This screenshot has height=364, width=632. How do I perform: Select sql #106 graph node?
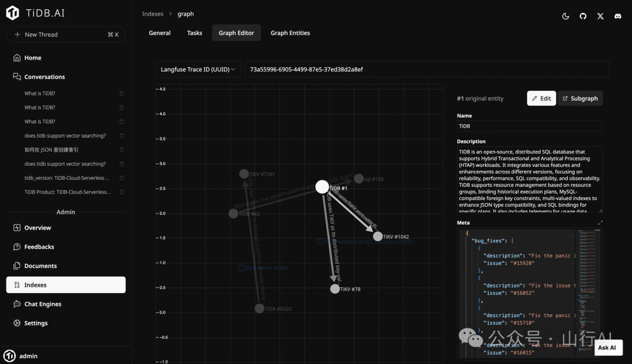(359, 178)
